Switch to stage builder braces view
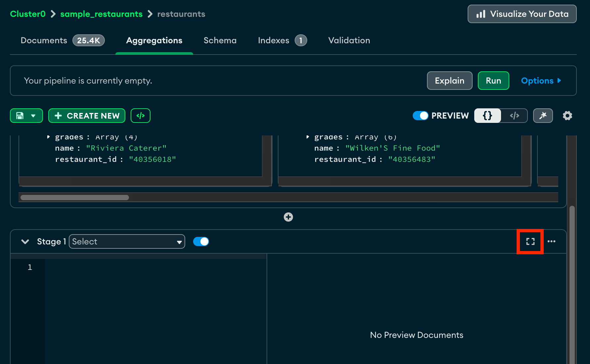Viewport: 590px width, 364px height. 487,116
